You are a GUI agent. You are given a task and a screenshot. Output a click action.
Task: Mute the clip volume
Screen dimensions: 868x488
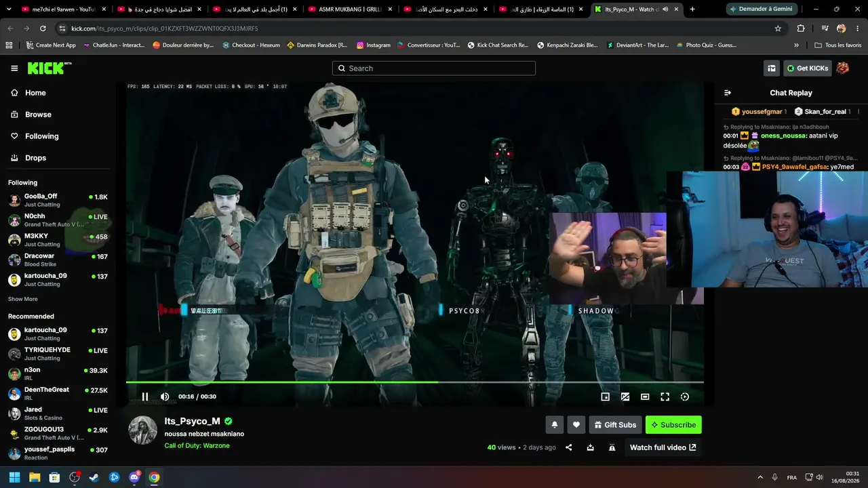[165, 396]
